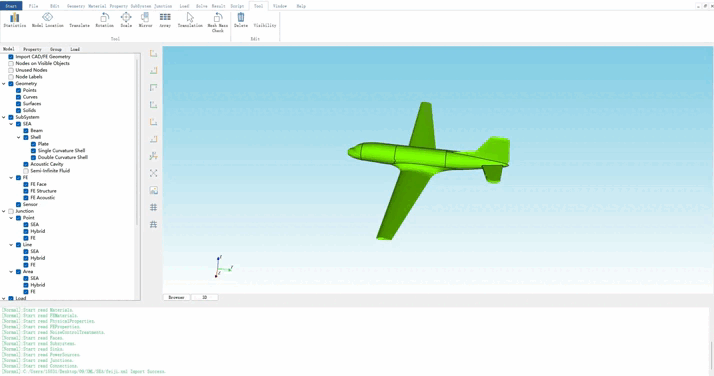Select the Scale tool
The height and width of the screenshot is (376, 714).
pos(126,20)
